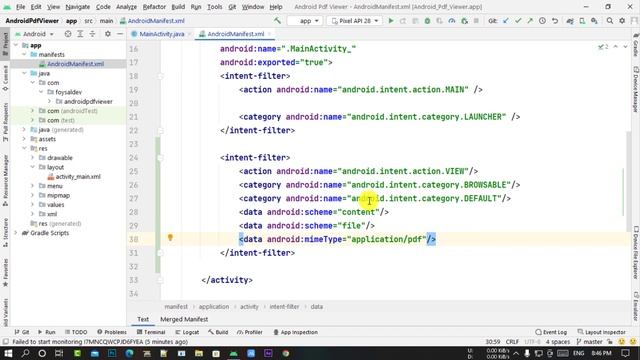640x360 pixels.
Task: Open the Profiler tool window
Action: click(x=249, y=332)
